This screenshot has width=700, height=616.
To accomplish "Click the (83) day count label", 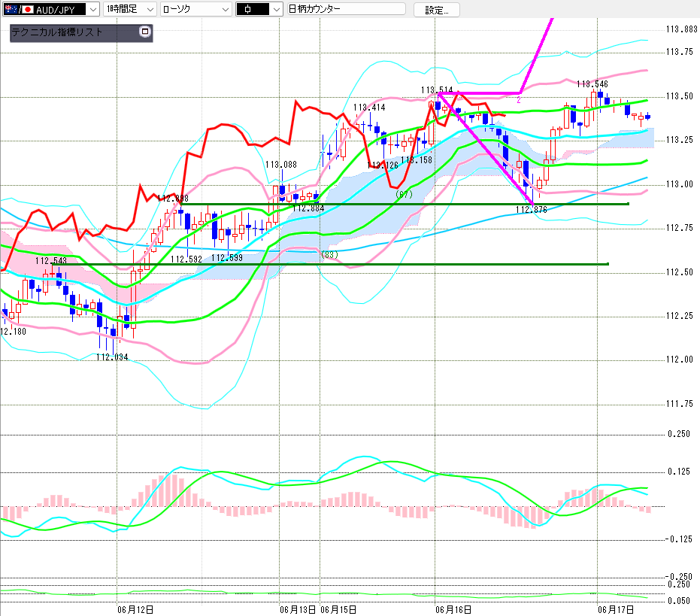I will click(x=329, y=255).
